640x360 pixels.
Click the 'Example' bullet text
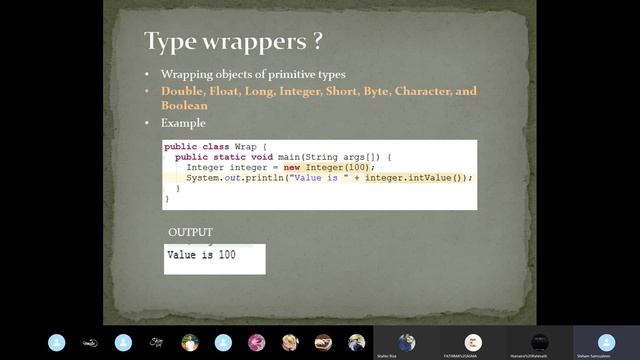183,123
